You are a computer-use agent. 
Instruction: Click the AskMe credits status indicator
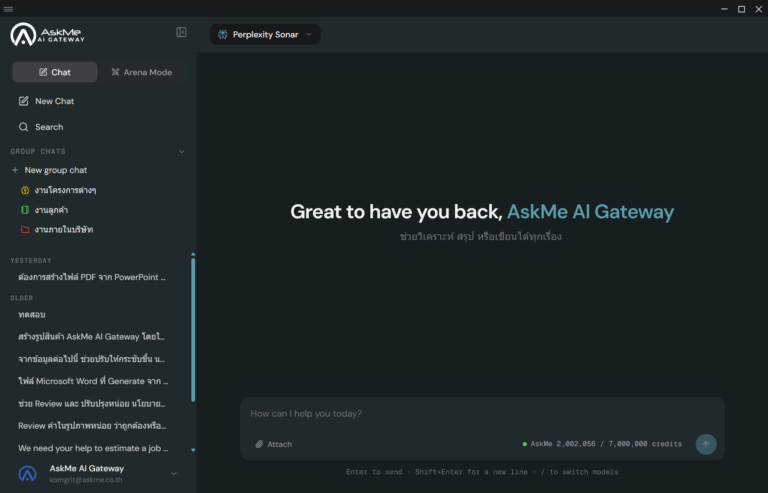[x=602, y=444]
